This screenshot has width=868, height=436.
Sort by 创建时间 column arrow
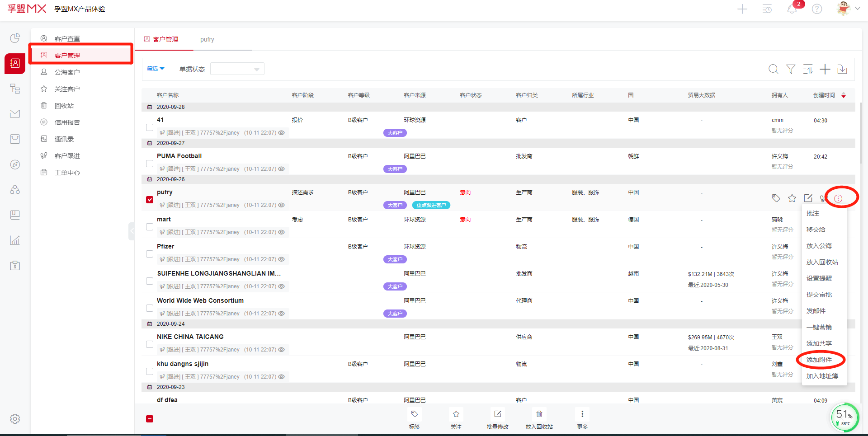click(844, 95)
